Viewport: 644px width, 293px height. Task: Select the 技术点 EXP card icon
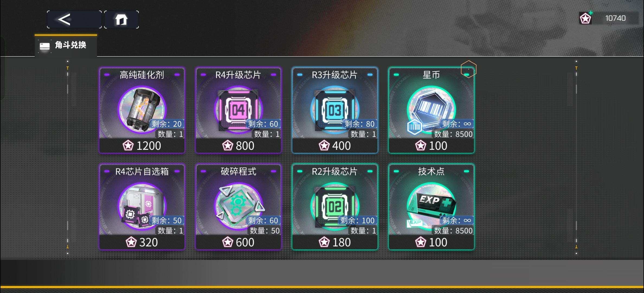coord(431,206)
